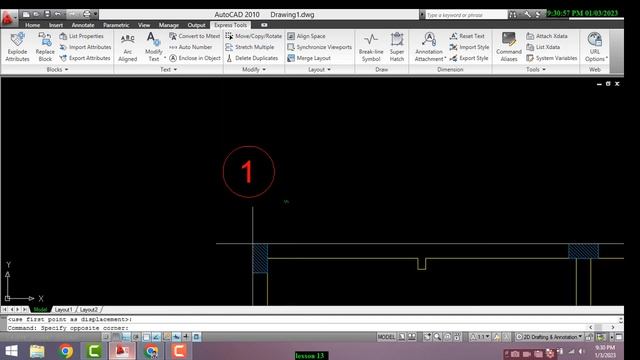Run Convert to Mtext
The image size is (640, 360).
coord(194,36)
